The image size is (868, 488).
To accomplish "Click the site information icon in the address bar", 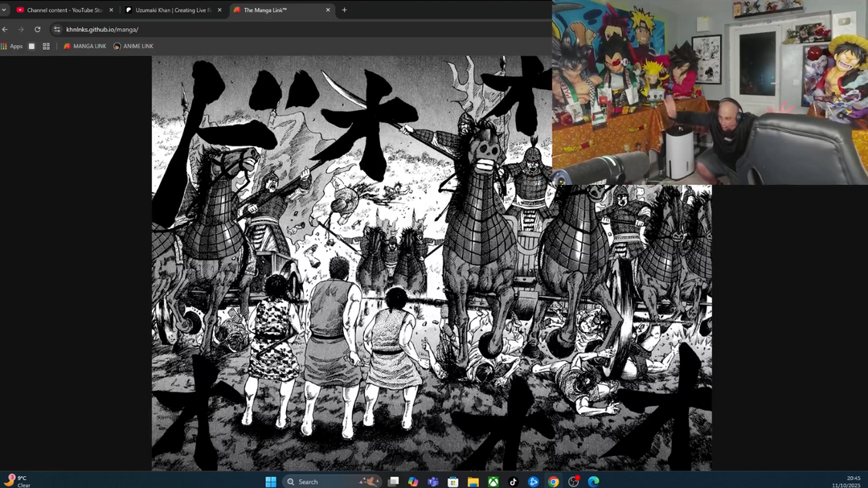I will coord(55,28).
